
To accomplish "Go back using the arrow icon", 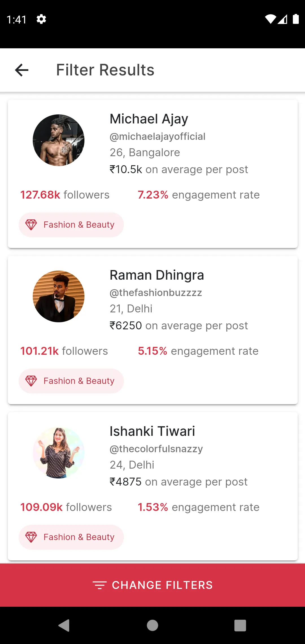I will (x=22, y=70).
